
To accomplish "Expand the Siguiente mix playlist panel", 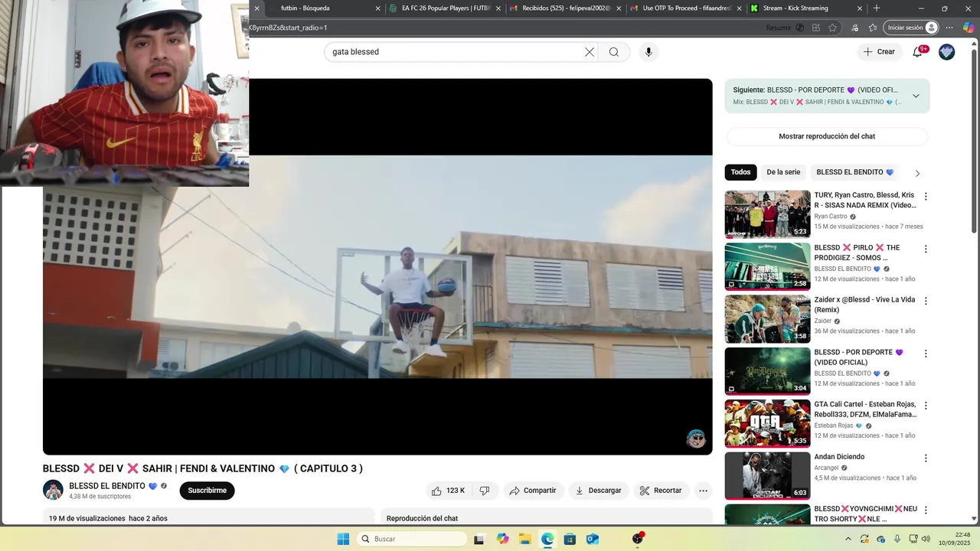I will [916, 96].
